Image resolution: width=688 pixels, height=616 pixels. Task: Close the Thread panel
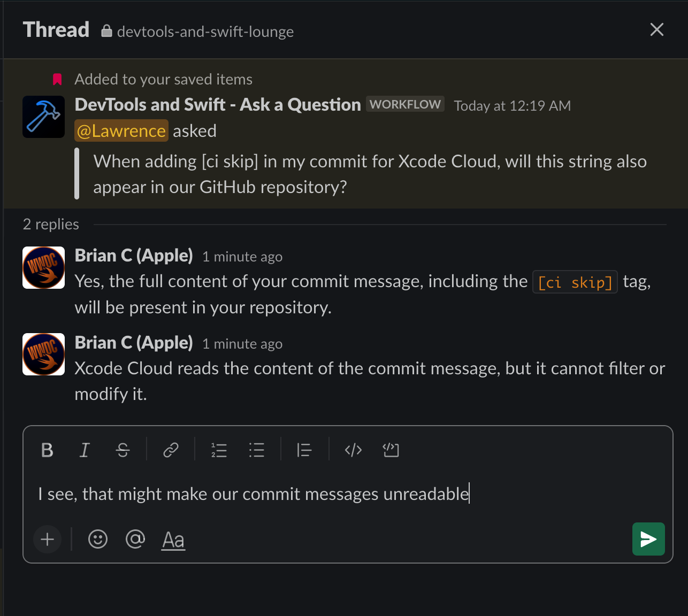tap(657, 29)
